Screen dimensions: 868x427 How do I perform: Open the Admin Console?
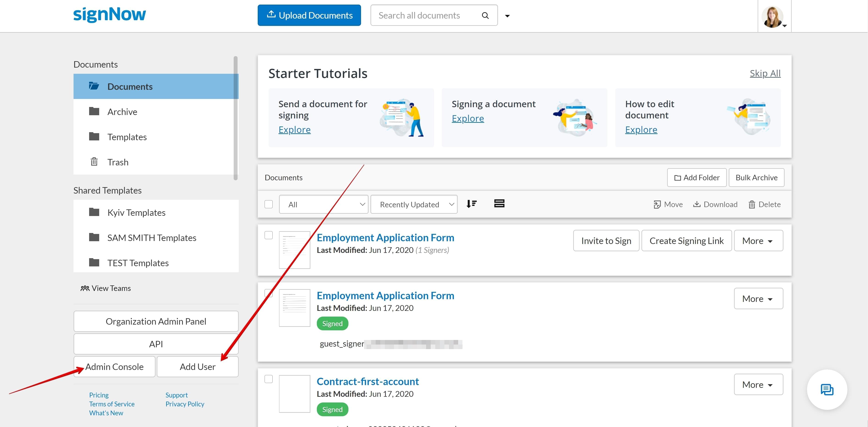pyautogui.click(x=114, y=367)
